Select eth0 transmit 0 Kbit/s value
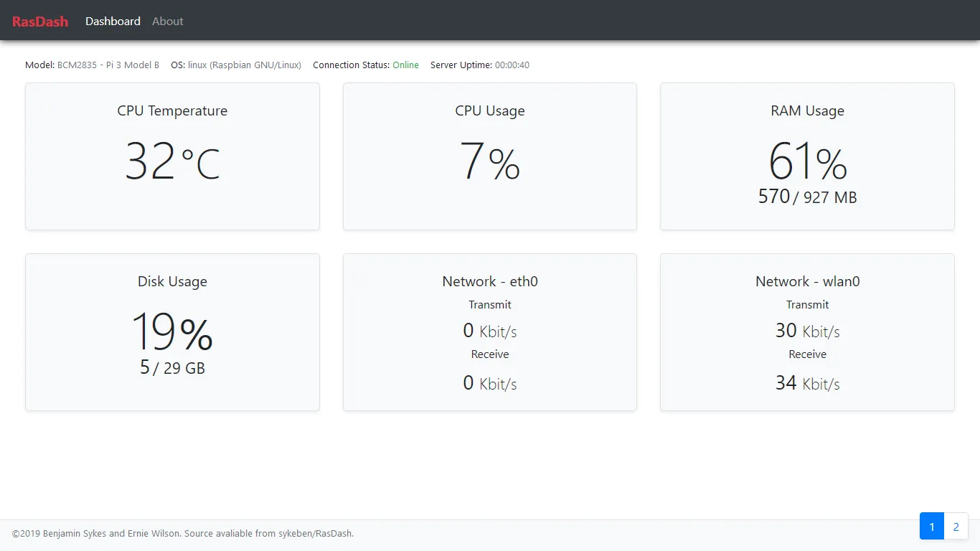Viewport: 980px width, 551px height. pyautogui.click(x=490, y=331)
